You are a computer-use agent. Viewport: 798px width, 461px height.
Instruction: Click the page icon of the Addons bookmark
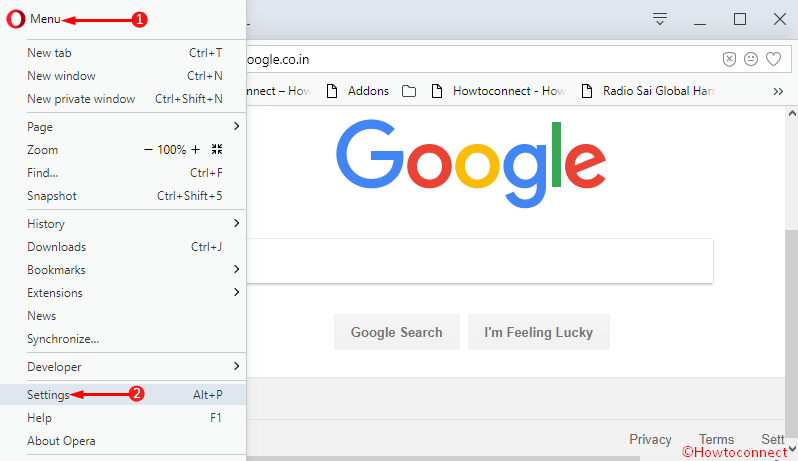point(332,91)
